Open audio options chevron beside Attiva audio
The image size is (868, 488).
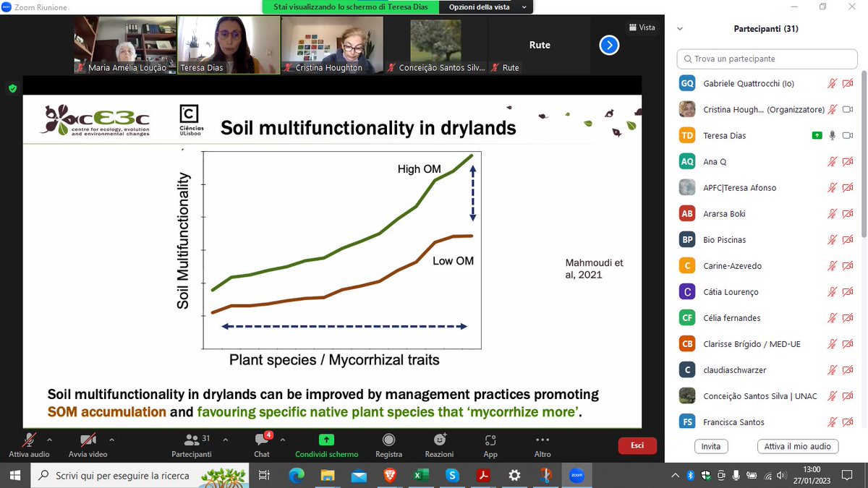[49, 439]
